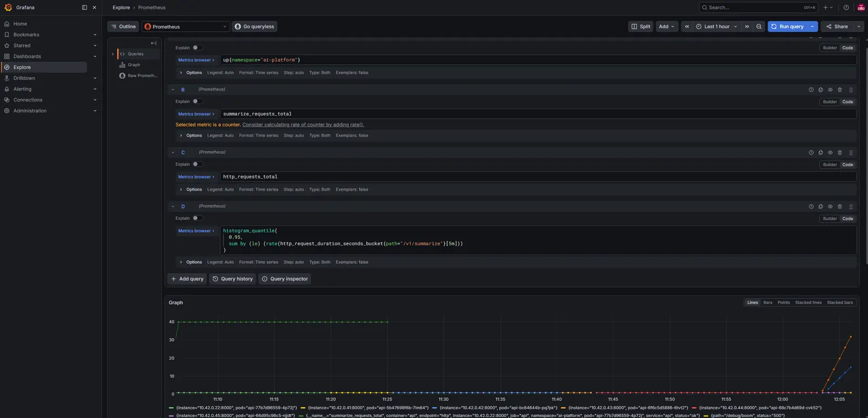Toggle Explain for query B
Screen dimensions: 868x418
pyautogui.click(x=198, y=102)
